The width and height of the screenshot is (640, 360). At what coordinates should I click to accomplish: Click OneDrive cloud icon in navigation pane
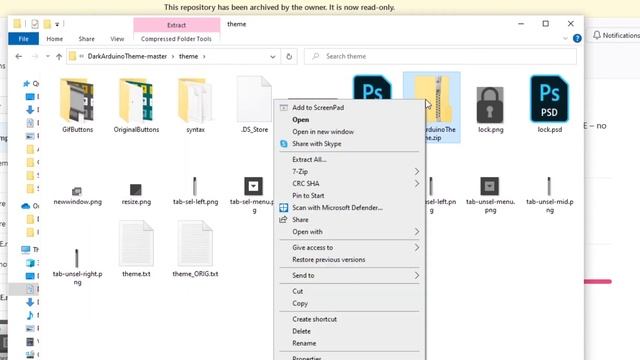point(26,206)
